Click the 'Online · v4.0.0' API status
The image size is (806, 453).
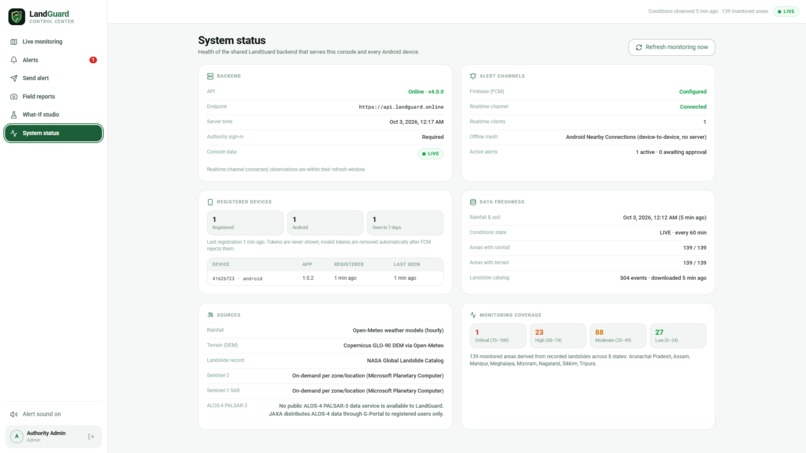[426, 92]
